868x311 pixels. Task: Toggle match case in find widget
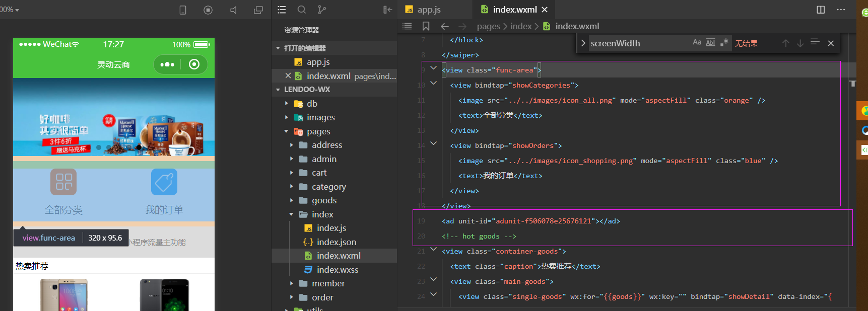pyautogui.click(x=697, y=42)
